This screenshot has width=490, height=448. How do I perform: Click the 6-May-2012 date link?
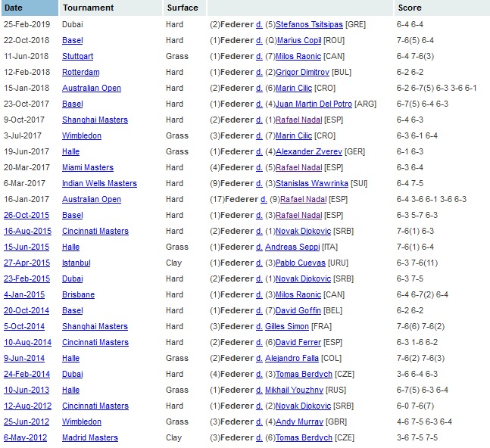click(24, 437)
